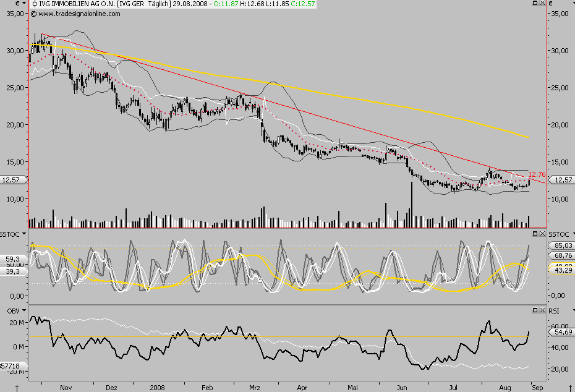Click the Nov label on the time axis
Screen dimensions: 575x392
pyautogui.click(x=66, y=388)
